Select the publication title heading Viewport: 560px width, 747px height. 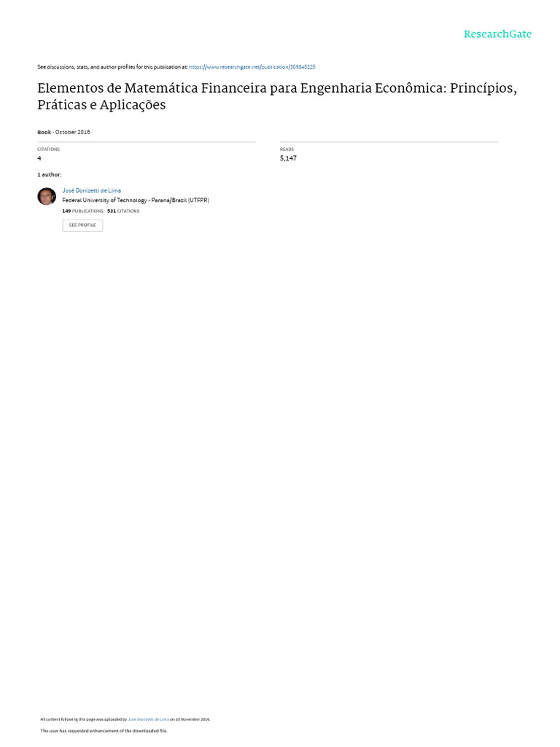(x=277, y=96)
